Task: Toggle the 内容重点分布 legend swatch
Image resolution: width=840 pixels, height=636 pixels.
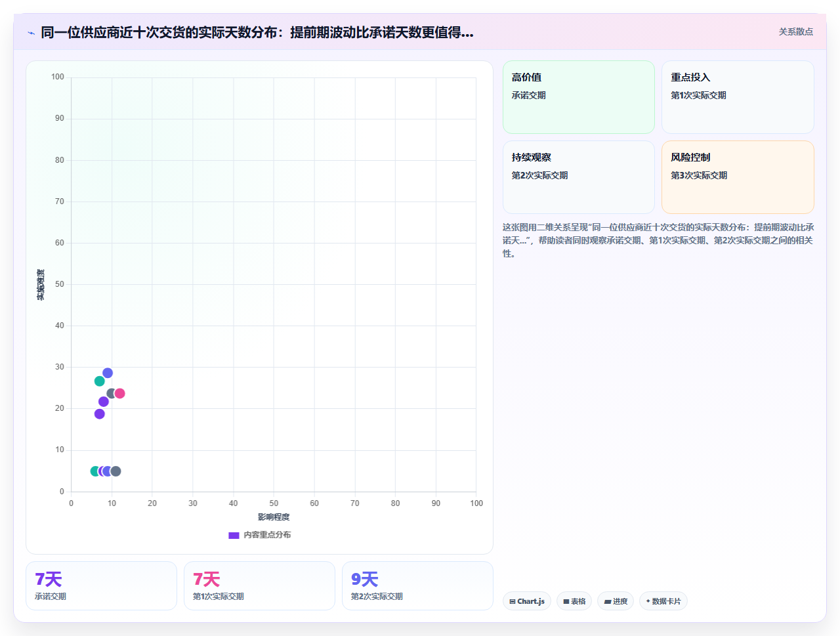Action: coord(234,535)
